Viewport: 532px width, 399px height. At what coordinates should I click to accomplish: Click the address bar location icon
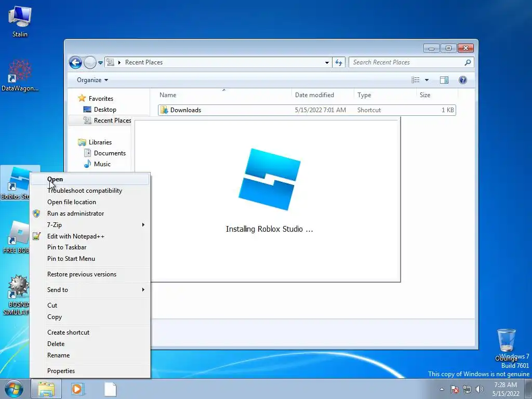coord(110,62)
